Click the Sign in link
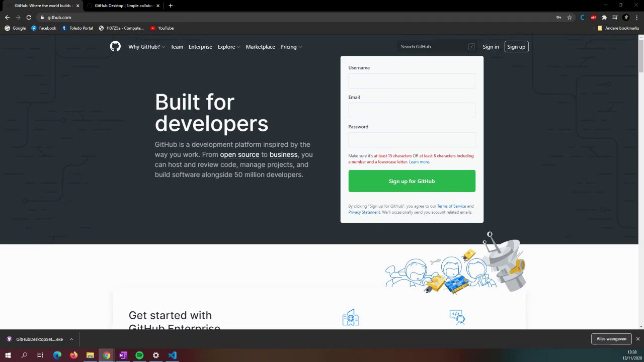644x362 pixels. pos(491,47)
